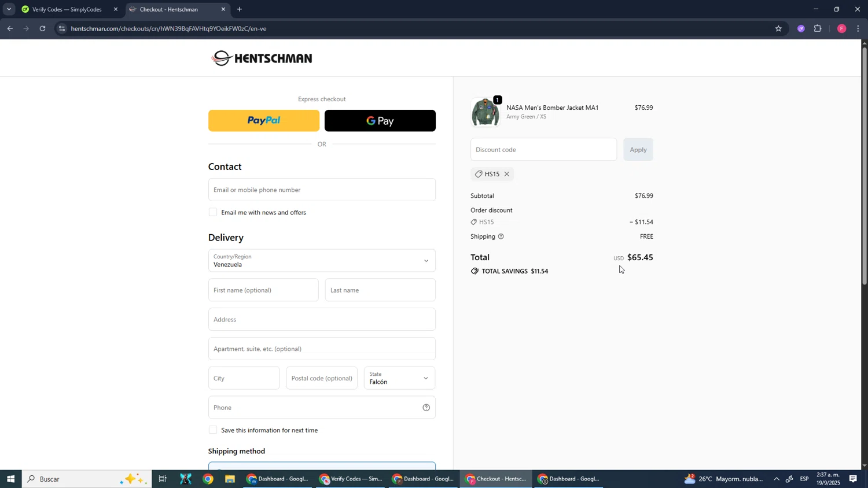Click the taskbar clock showing 2:37 a. m.
868x488 pixels.
[828, 479]
